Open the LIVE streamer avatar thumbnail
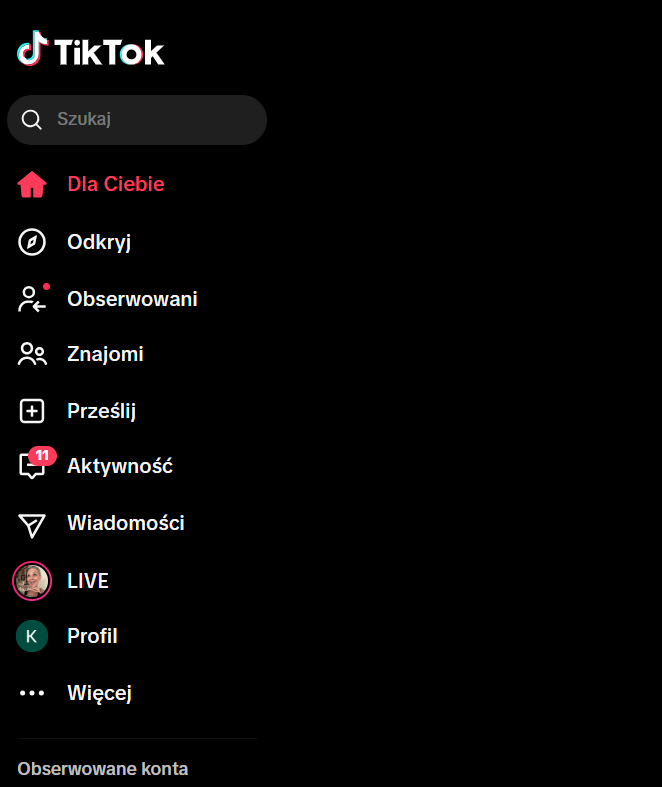 click(x=32, y=581)
